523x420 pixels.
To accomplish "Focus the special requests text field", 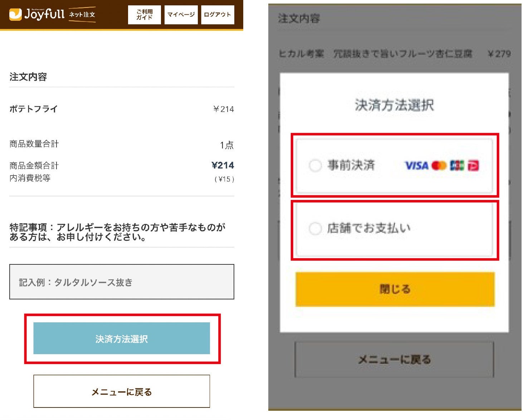I will click(x=122, y=282).
